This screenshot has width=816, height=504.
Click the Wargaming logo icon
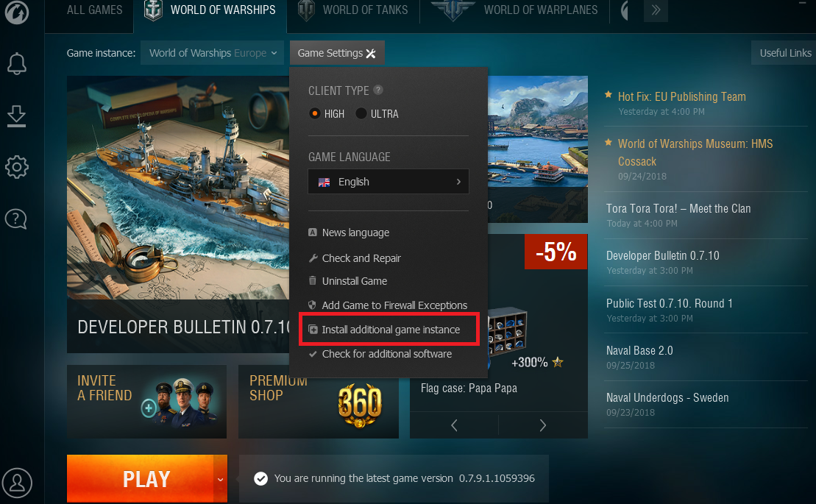tap(17, 12)
